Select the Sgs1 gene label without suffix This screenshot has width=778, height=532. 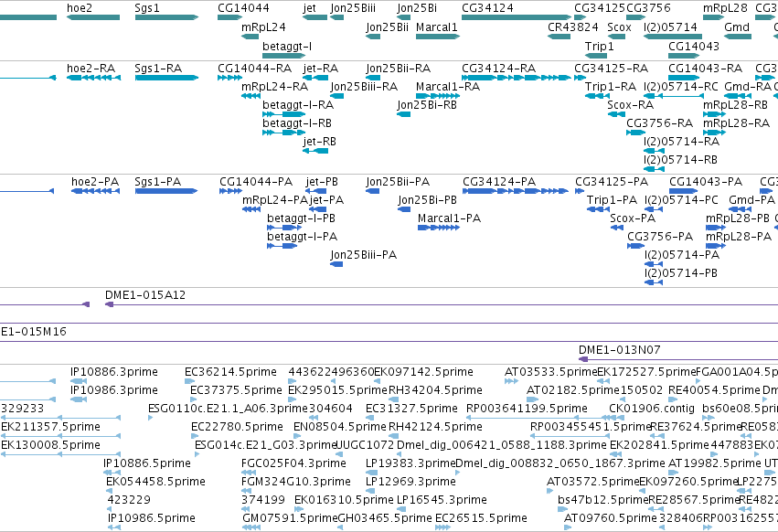[x=147, y=8]
